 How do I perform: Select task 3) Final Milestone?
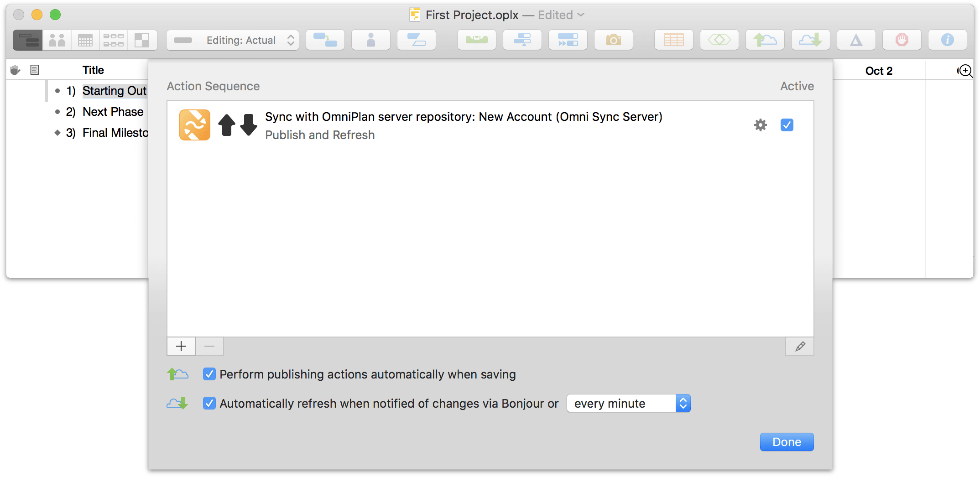pyautogui.click(x=115, y=133)
